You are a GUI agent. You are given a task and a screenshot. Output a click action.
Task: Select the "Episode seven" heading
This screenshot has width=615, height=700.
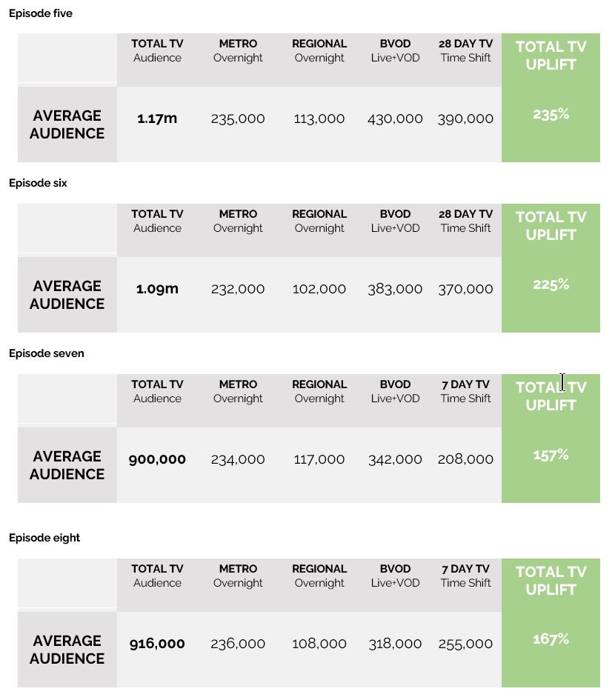pyautogui.click(x=47, y=353)
